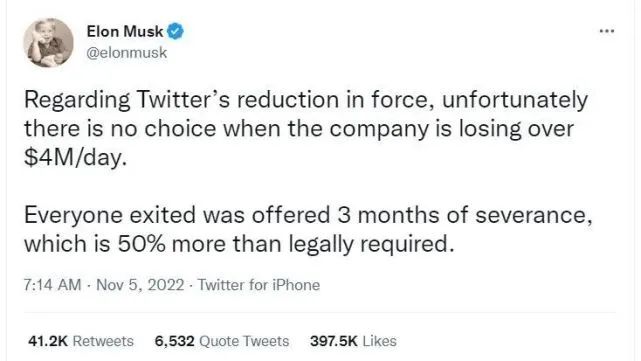Click the Twitter for iPhone source label

[259, 285]
